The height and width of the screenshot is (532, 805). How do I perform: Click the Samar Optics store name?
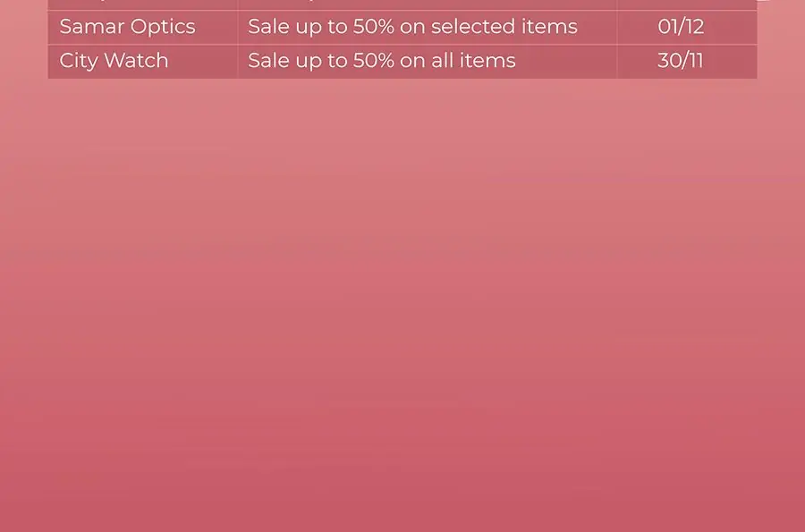click(127, 27)
